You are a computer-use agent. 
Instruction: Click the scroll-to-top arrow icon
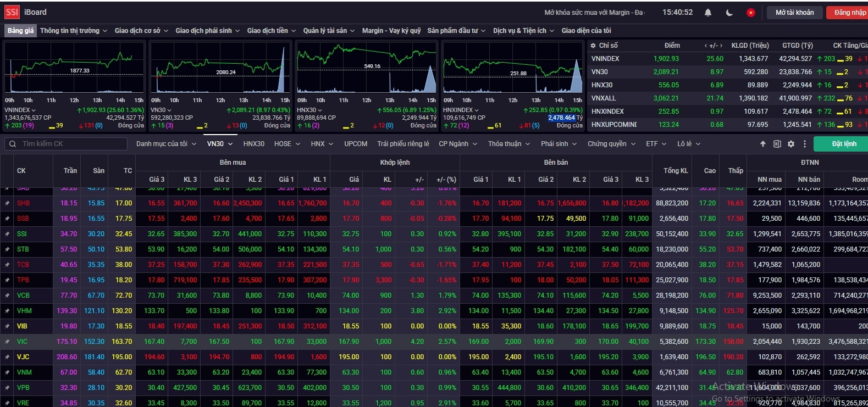pos(763,144)
